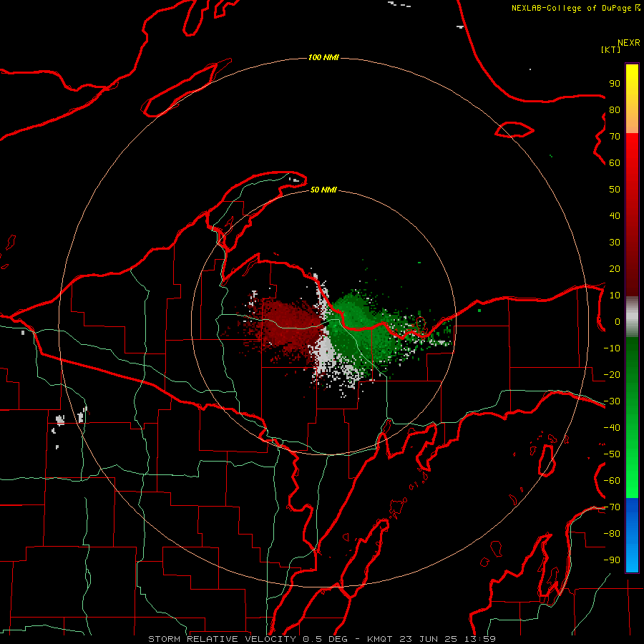Click the positive 80 scale label
Image resolution: width=644 pixels, height=644 pixels.
615,109
